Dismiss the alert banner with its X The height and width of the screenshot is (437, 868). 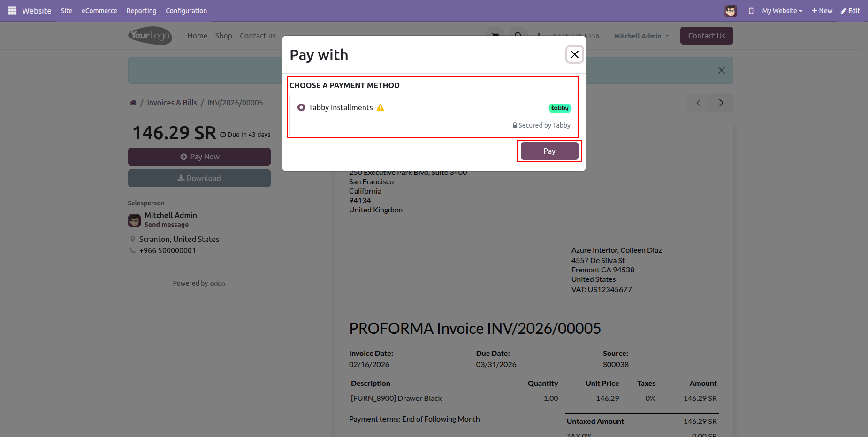(722, 70)
